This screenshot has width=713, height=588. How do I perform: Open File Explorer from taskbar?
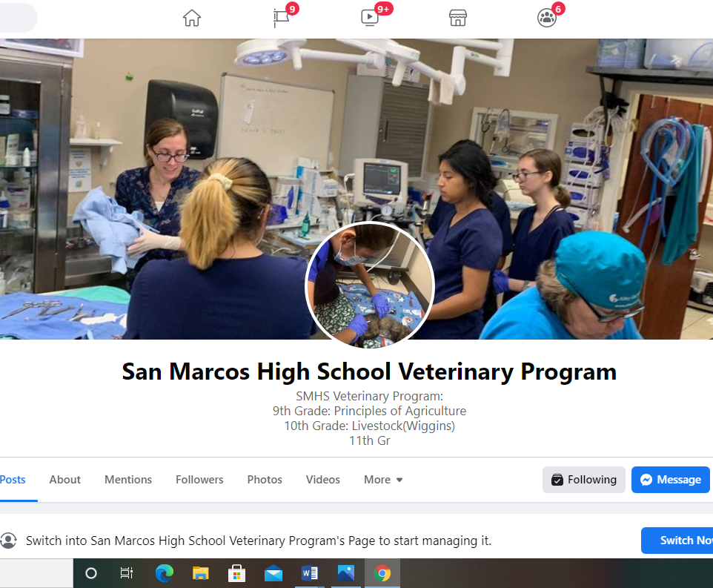pos(201,573)
